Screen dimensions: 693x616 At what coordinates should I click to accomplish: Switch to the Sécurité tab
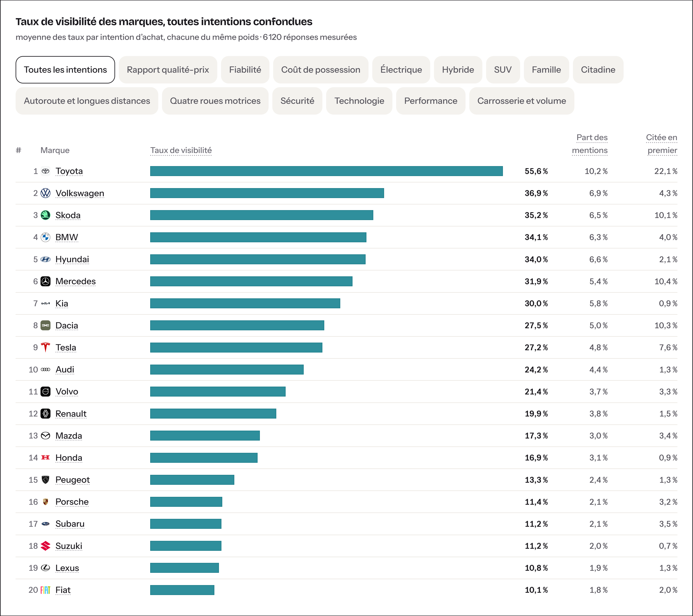pyautogui.click(x=297, y=101)
